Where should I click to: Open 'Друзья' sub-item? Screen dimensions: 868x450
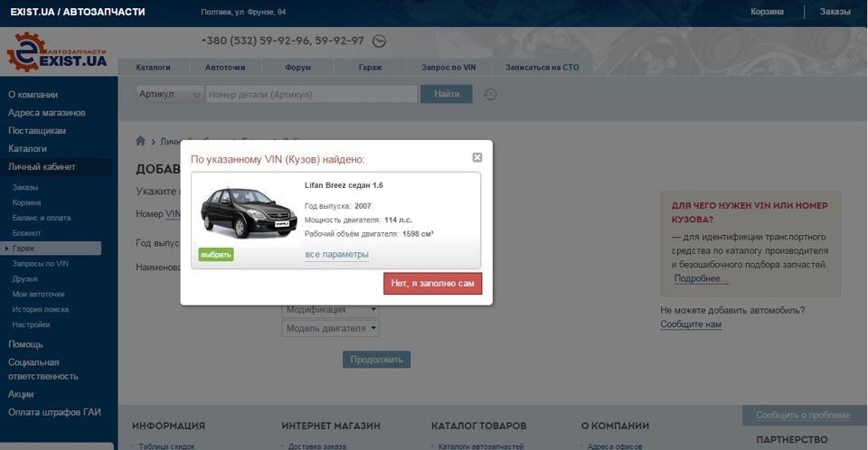[25, 279]
